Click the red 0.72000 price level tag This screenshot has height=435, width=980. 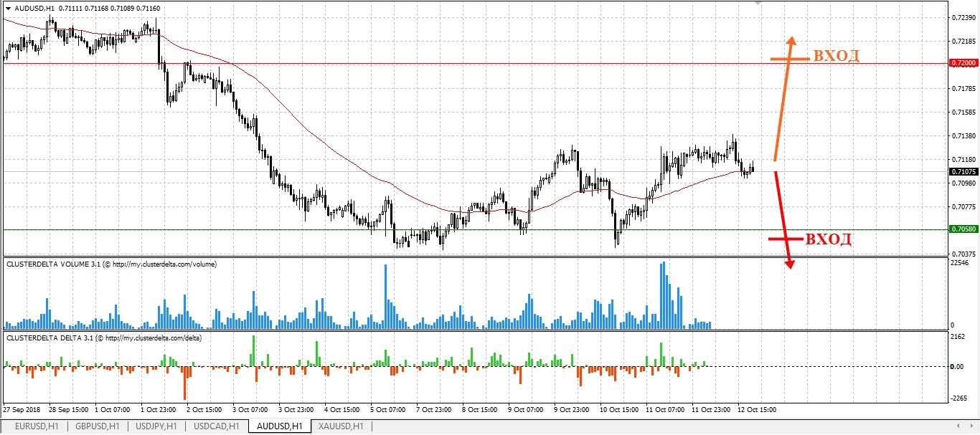pyautogui.click(x=963, y=63)
